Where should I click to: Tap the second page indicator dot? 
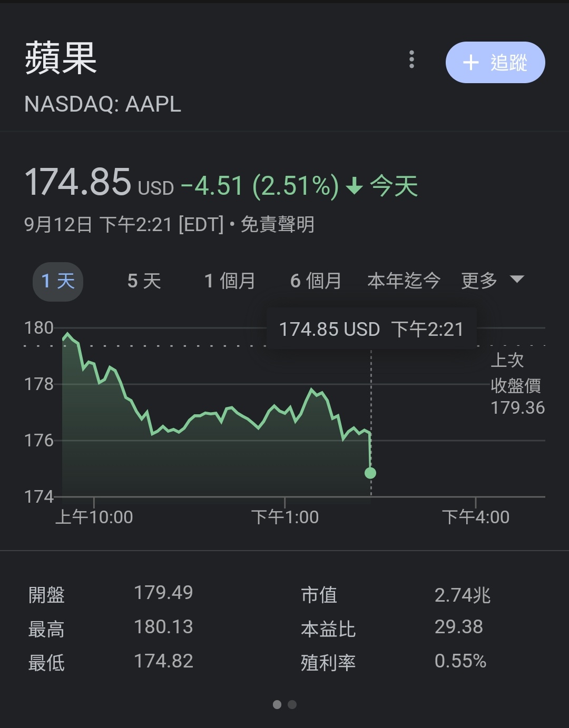292,704
